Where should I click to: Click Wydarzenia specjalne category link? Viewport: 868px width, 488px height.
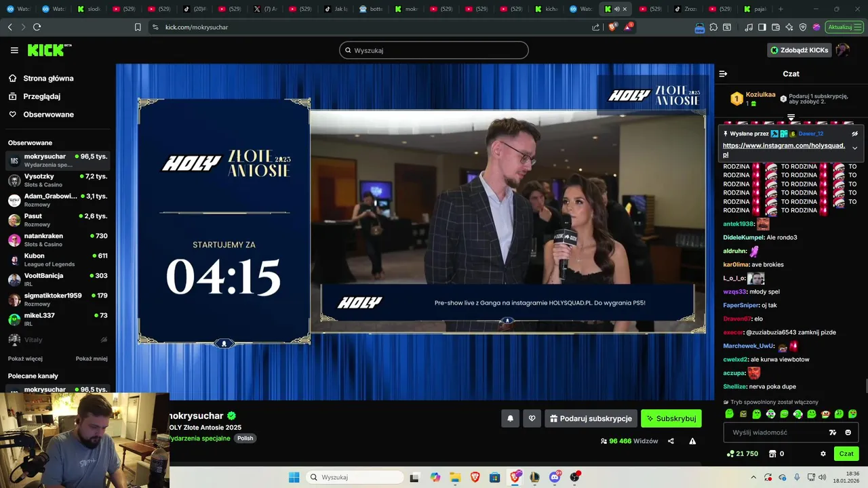coord(200,439)
